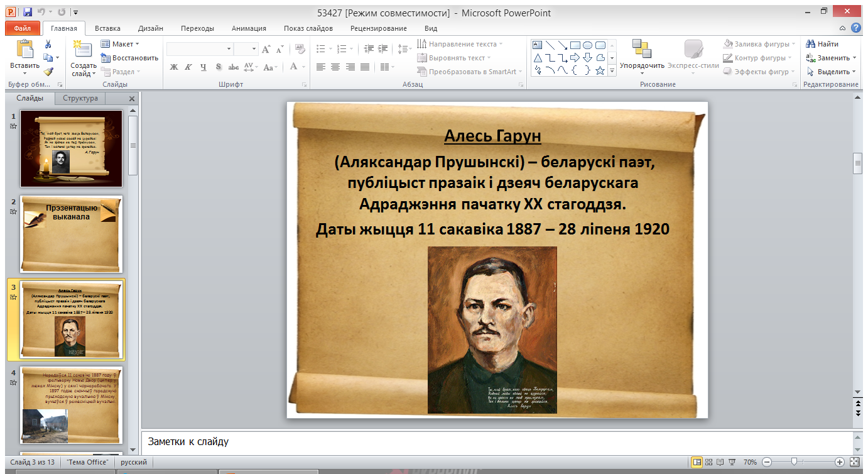Image resolution: width=868 pixels, height=474 pixels.
Task: Close the slides pane with X
Action: 131,99
